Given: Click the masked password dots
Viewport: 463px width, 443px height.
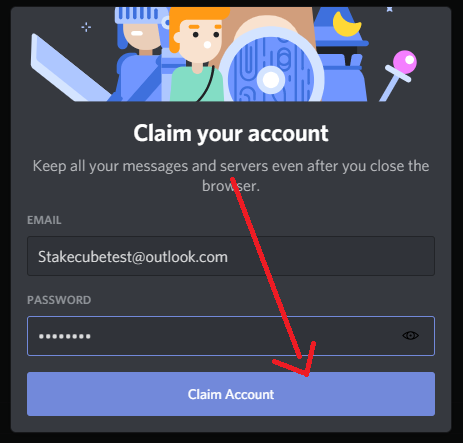Looking at the screenshot, I should (64, 336).
